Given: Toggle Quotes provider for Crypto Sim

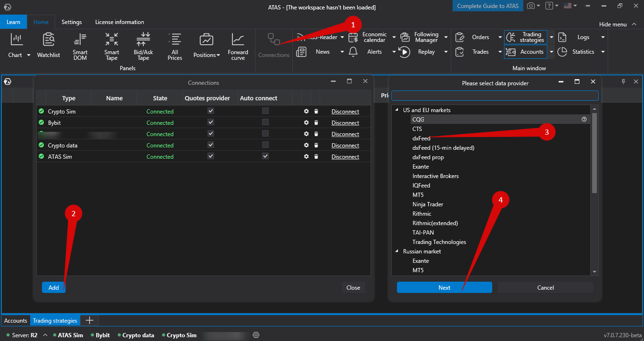Looking at the screenshot, I should coord(211,111).
